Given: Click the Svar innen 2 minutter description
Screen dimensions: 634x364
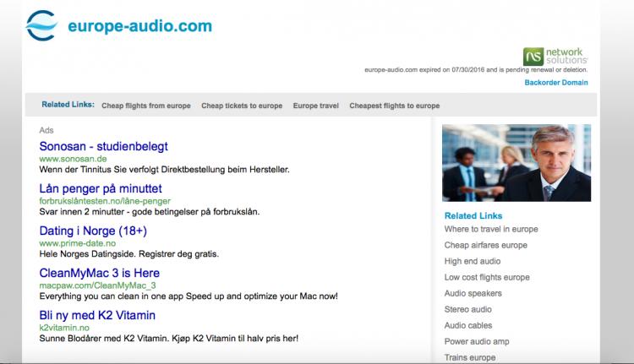Looking at the screenshot, I should [x=149, y=212].
